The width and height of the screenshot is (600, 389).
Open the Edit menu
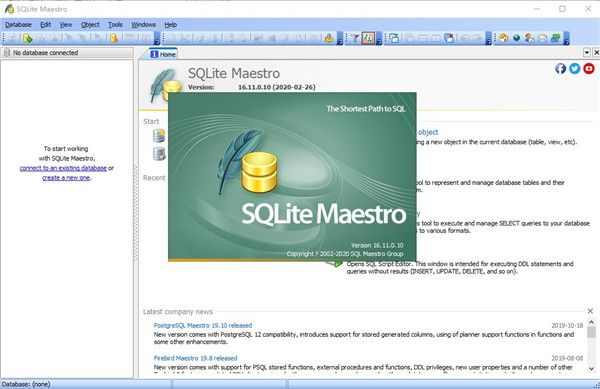click(x=45, y=24)
